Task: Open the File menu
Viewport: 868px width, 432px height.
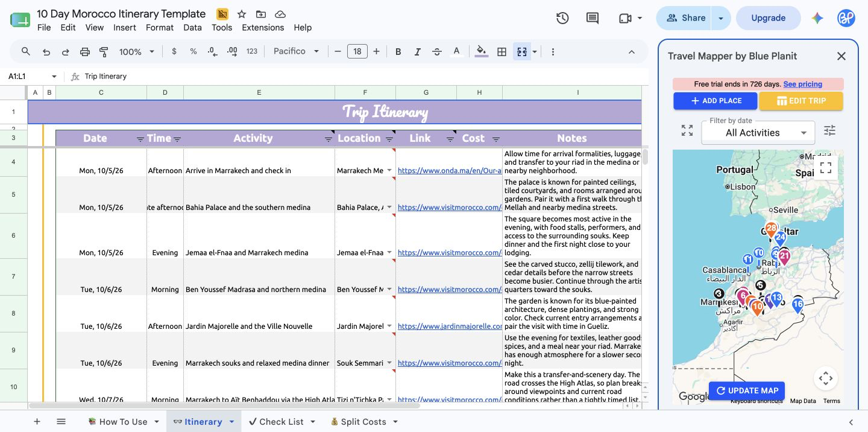Action: [44, 27]
